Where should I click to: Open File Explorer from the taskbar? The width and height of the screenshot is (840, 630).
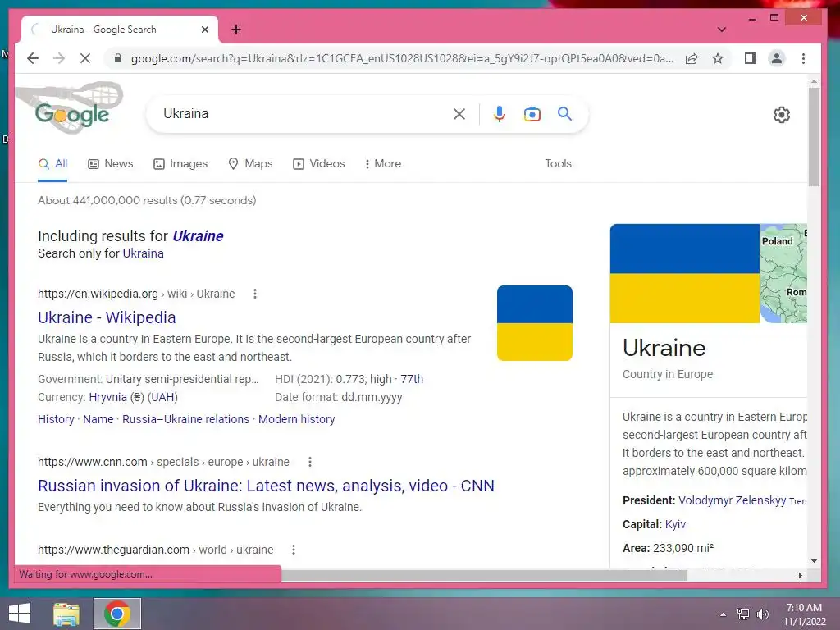(x=66, y=614)
